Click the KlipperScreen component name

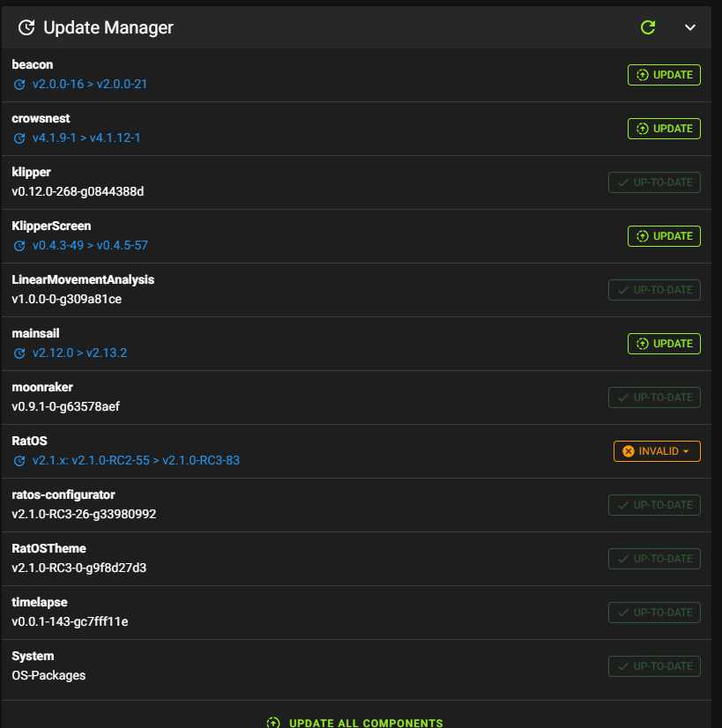coord(51,227)
